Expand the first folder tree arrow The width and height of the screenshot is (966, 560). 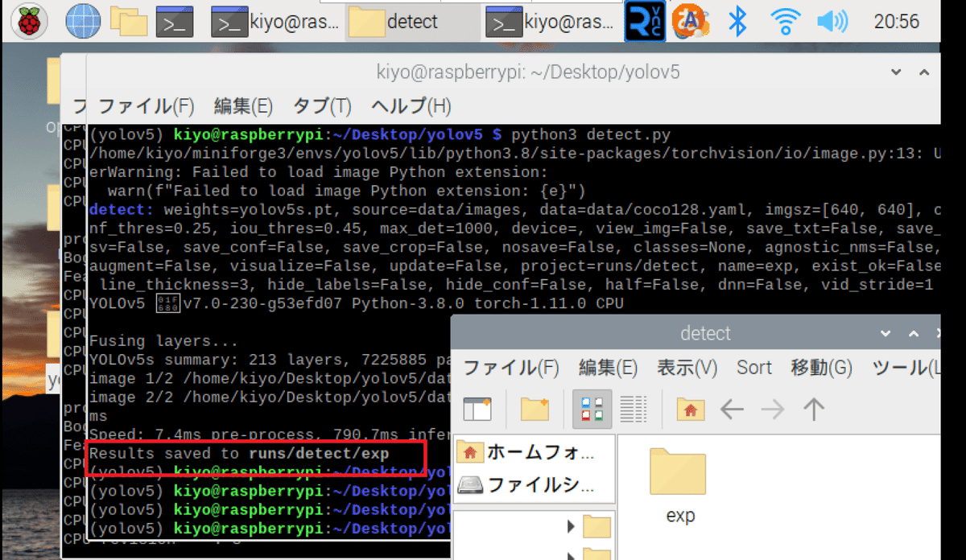point(571,527)
